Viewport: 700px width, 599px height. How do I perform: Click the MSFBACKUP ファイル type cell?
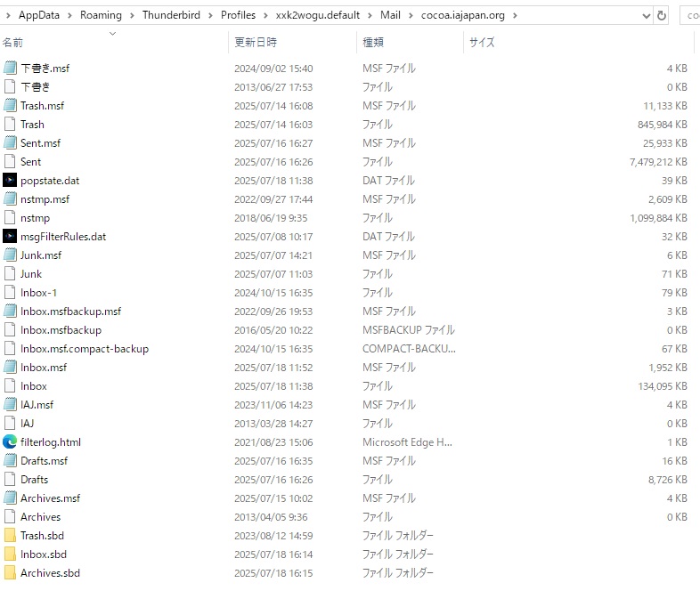point(409,330)
